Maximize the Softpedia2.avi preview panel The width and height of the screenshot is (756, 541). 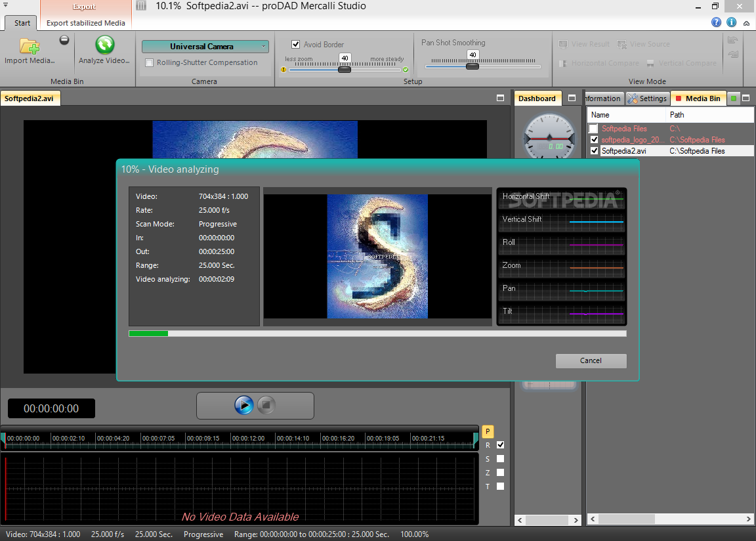point(501,98)
